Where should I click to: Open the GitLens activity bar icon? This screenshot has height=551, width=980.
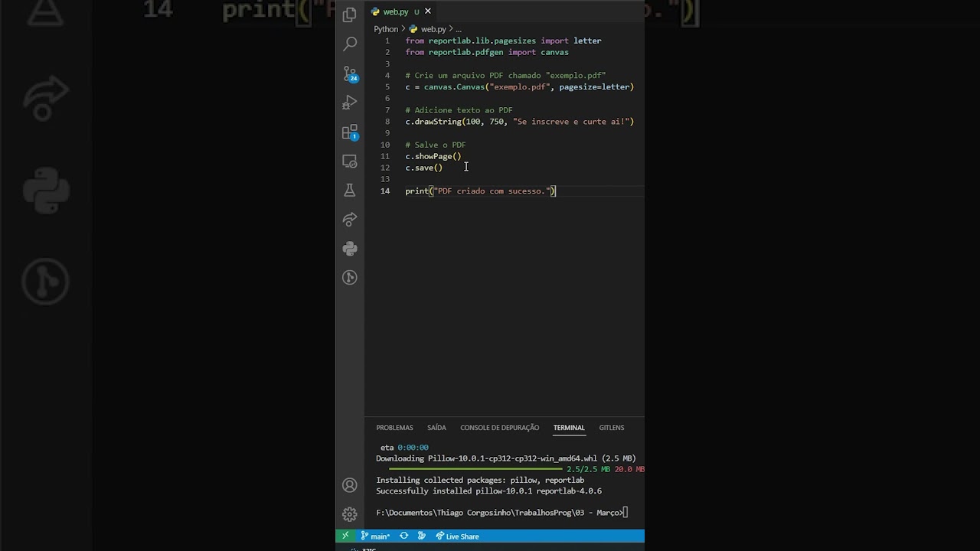click(x=350, y=278)
